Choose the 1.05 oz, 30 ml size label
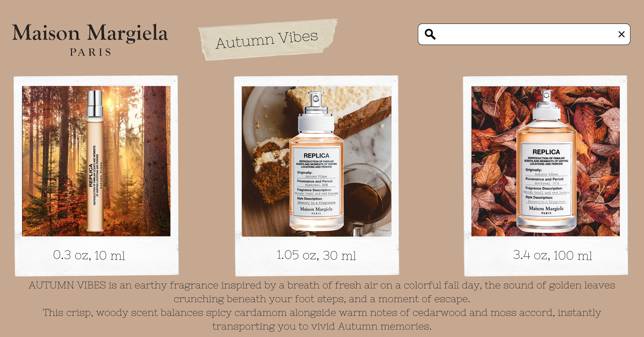 click(316, 255)
